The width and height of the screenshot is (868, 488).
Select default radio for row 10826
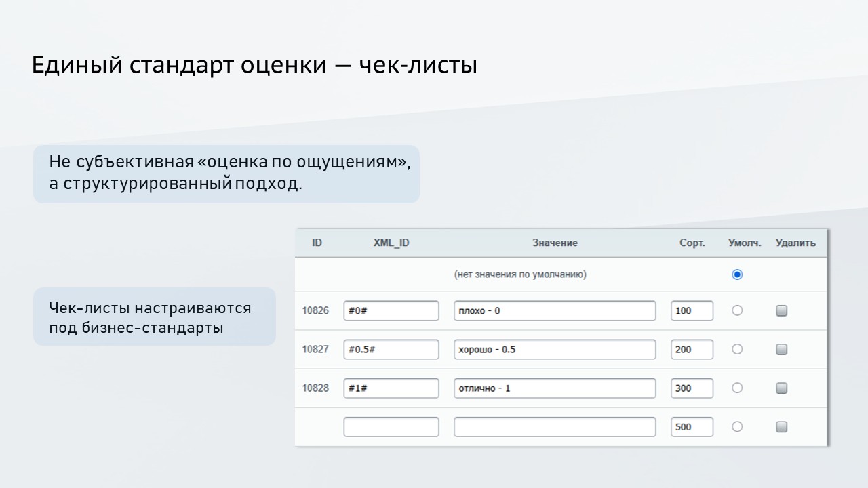click(737, 310)
